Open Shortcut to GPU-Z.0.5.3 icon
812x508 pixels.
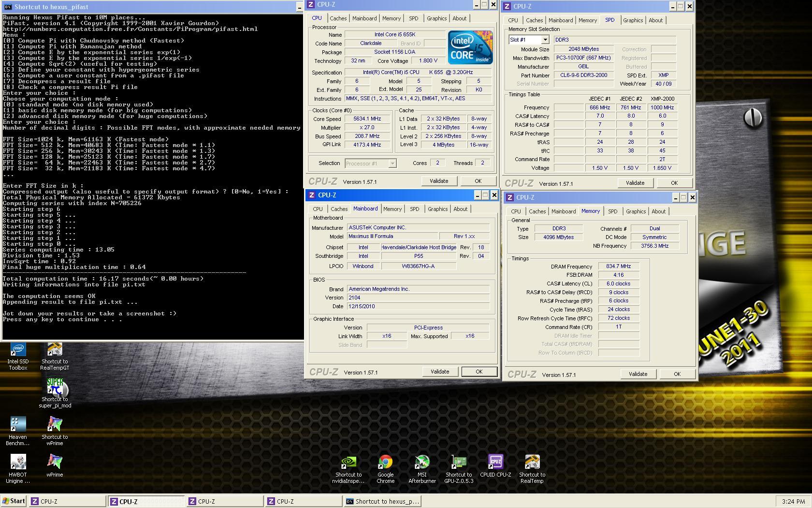(459, 469)
